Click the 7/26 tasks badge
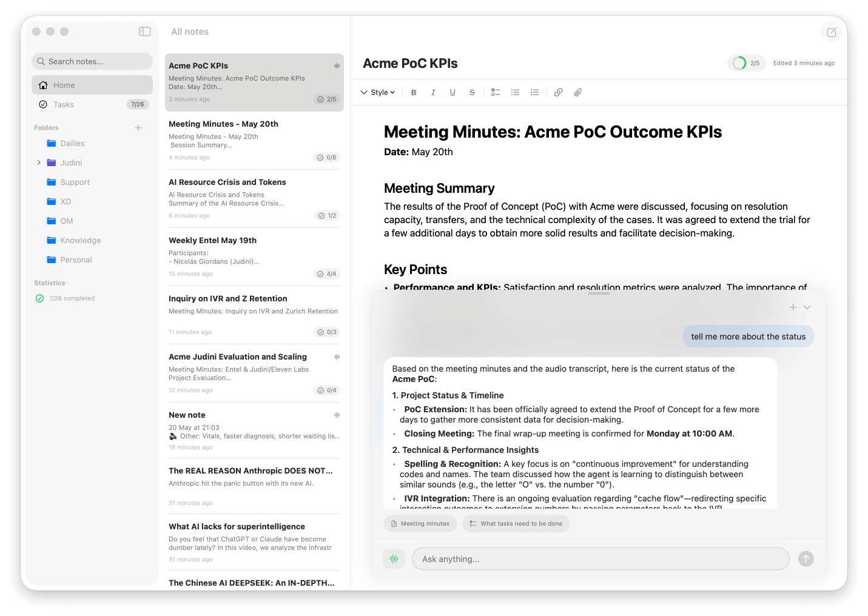Screen dimensions: 868x616 [x=138, y=104]
